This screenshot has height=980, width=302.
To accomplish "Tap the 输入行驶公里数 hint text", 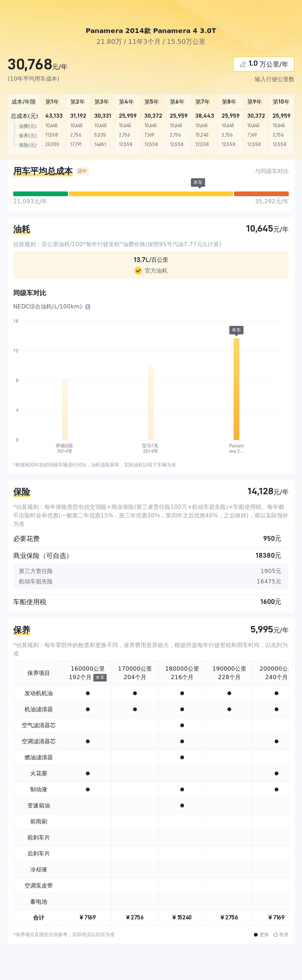I will [274, 79].
